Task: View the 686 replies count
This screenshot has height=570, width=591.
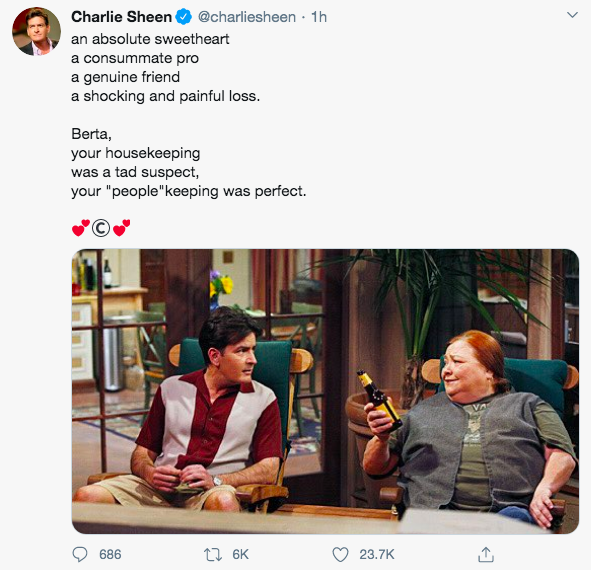Action: click(110, 555)
